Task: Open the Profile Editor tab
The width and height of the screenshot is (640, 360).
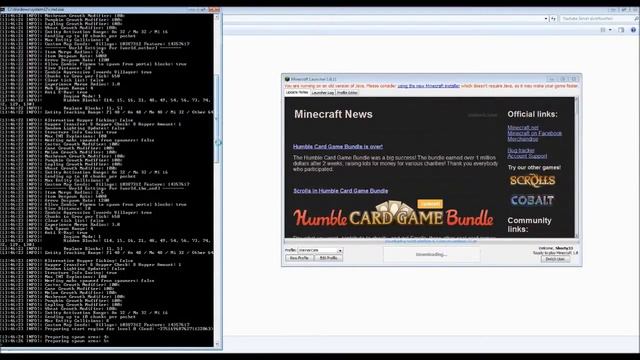Action: click(347, 93)
